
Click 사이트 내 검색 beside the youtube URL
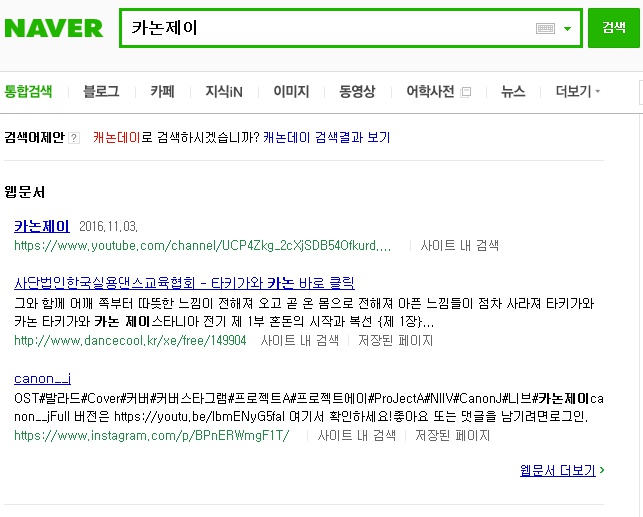click(x=459, y=245)
